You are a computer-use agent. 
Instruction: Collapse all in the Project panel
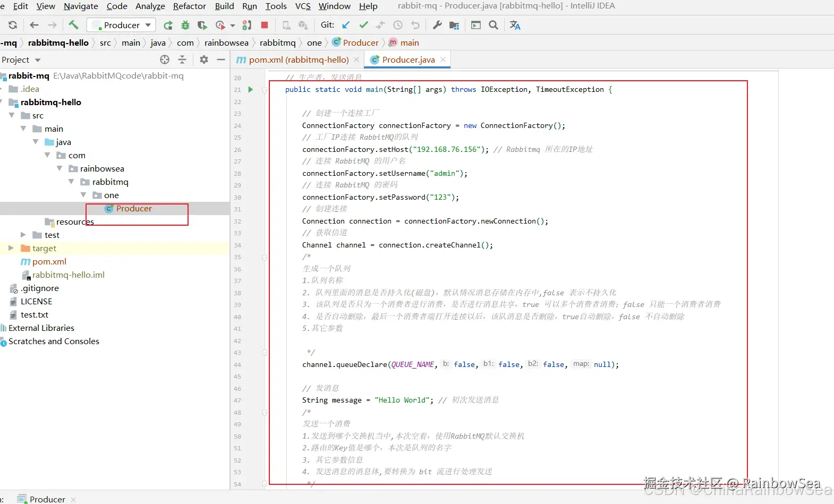point(182,59)
